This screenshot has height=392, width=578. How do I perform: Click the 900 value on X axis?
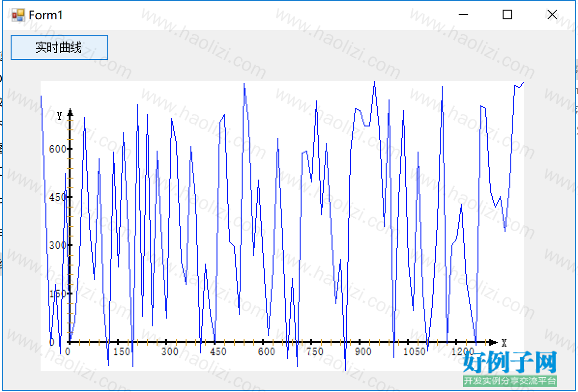coord(363,351)
